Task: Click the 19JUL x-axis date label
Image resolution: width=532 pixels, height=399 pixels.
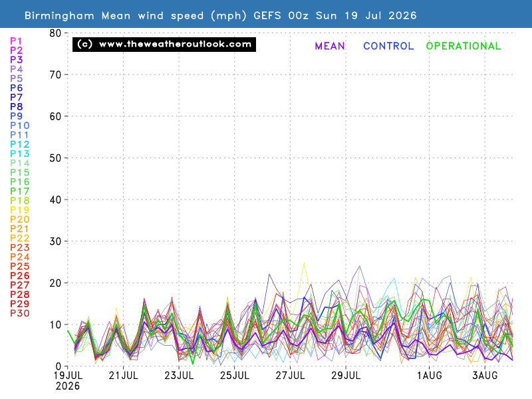Action: tap(68, 376)
